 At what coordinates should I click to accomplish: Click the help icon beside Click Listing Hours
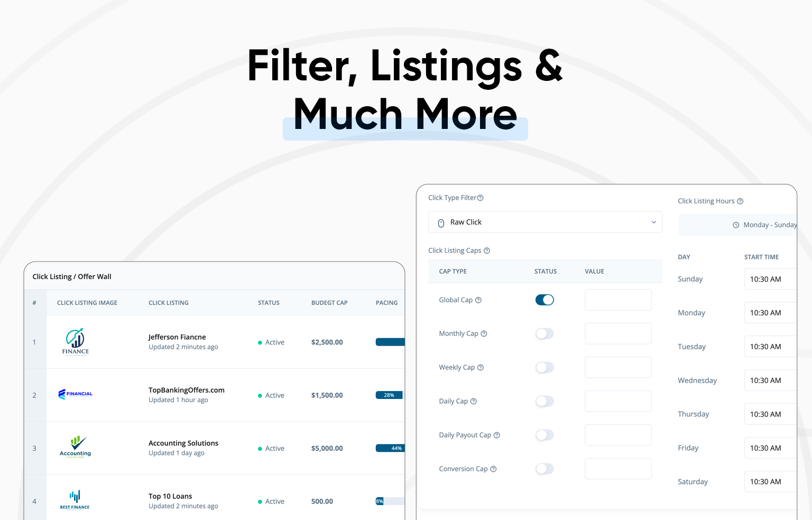[x=740, y=201]
